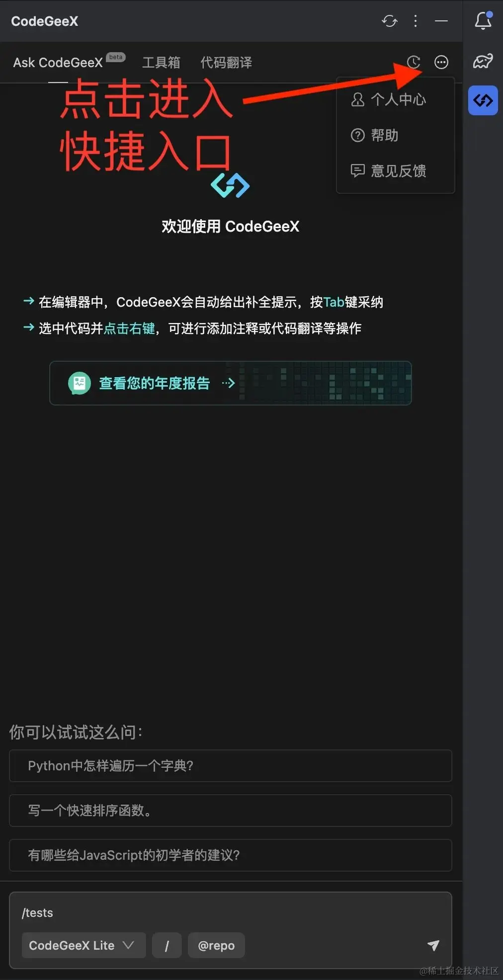Focus the chat input containing /tests
This screenshot has height=980, width=503.
[x=231, y=913]
